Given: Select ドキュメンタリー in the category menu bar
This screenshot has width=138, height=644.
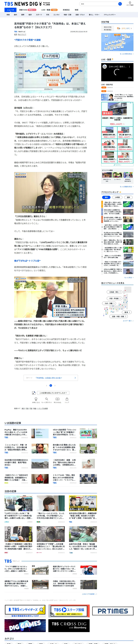Looking at the screenshot, I should tap(110, 15).
